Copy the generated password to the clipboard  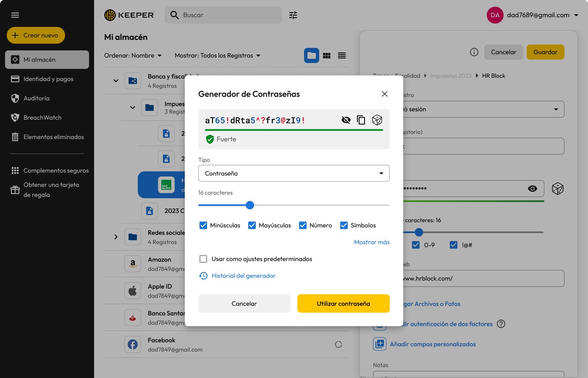361,120
